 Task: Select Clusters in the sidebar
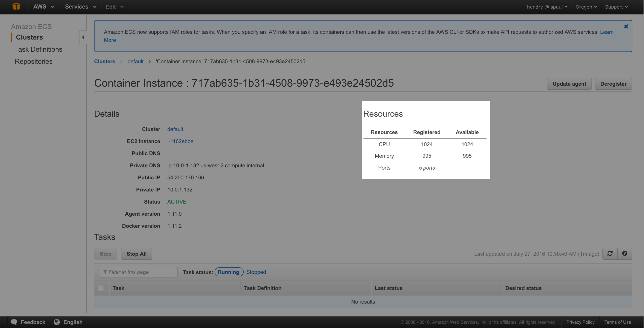29,37
